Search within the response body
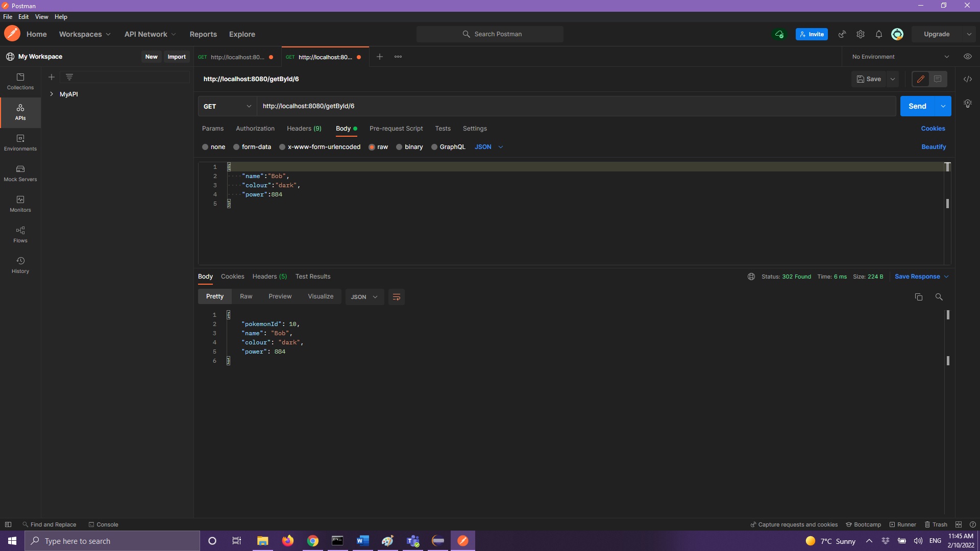The width and height of the screenshot is (980, 551). 939,297
